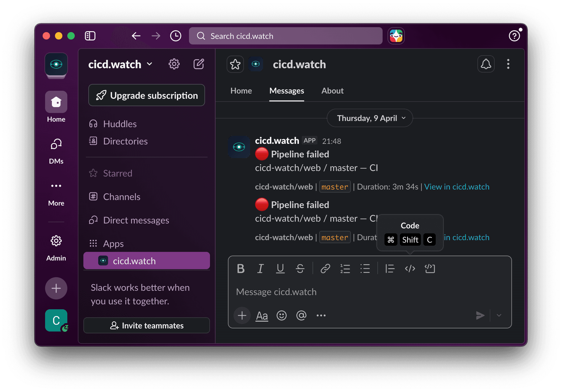Viewport: 562px width, 392px height.
Task: Click the mention (@) icon
Action: click(x=301, y=315)
